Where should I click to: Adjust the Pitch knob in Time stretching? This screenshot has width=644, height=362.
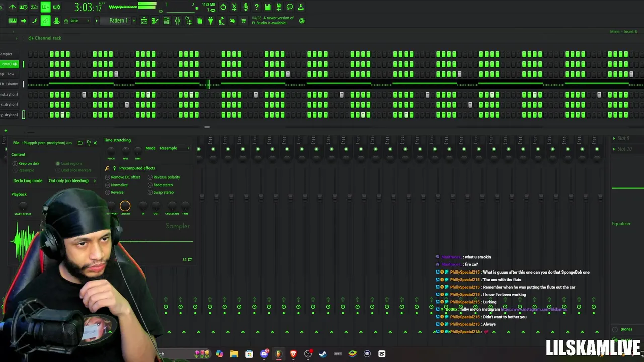(x=111, y=151)
